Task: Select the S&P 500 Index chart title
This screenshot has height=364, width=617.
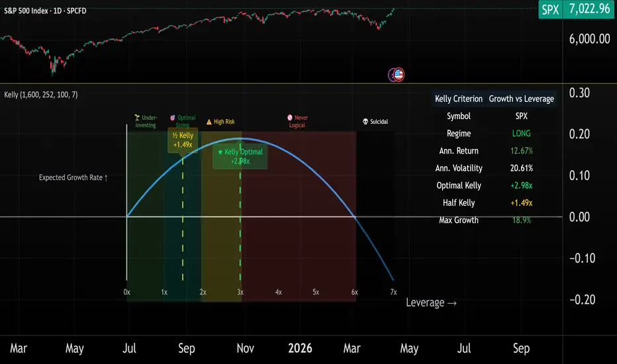Action: 45,11
